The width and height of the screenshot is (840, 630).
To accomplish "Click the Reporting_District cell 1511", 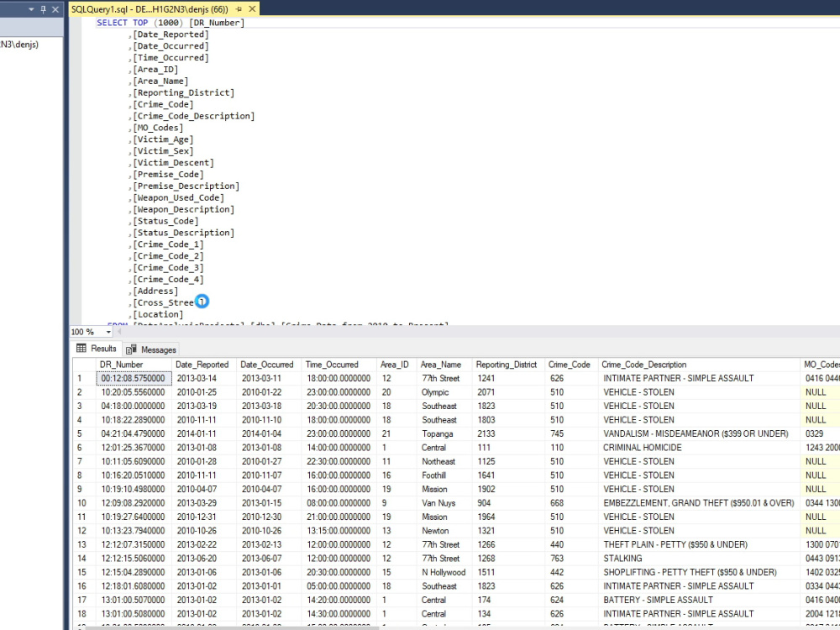I will 508,572.
